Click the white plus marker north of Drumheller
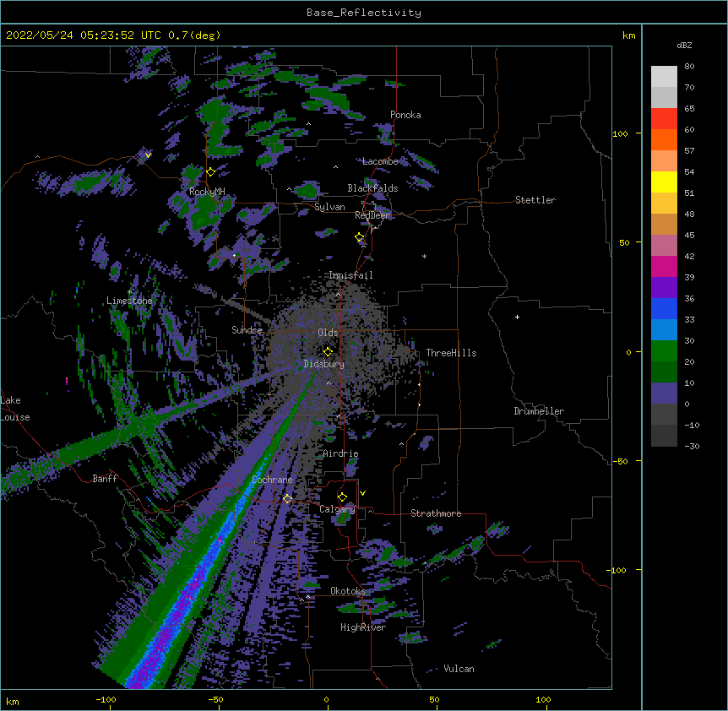This screenshot has height=711, width=728. 517,317
